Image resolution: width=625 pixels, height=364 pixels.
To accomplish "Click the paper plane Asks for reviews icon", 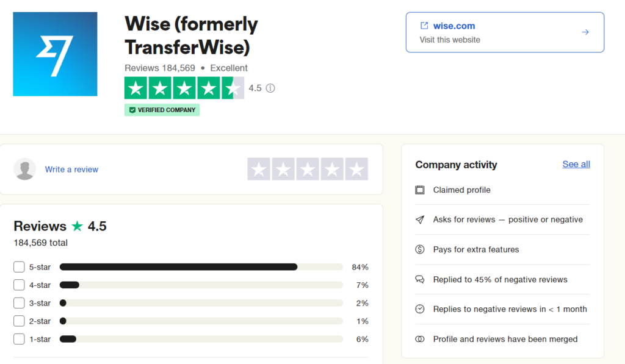I will coord(420,219).
